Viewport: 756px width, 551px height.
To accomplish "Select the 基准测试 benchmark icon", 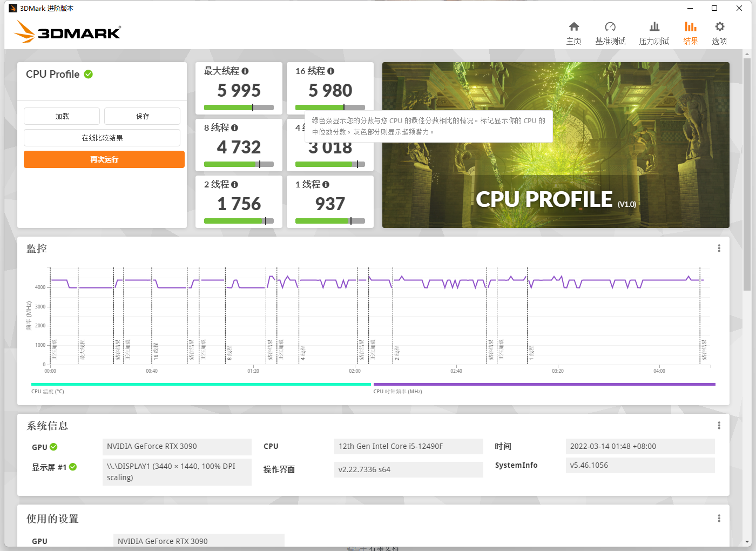I will (x=610, y=32).
